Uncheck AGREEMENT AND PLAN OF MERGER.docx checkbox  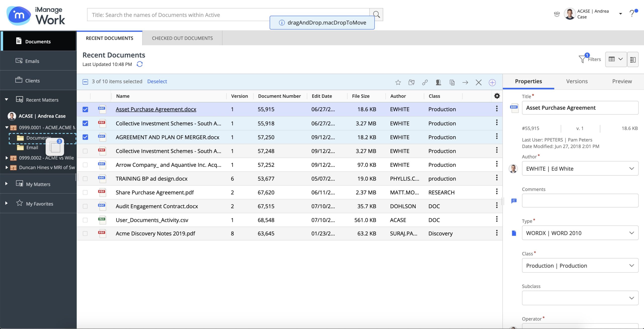pos(85,137)
